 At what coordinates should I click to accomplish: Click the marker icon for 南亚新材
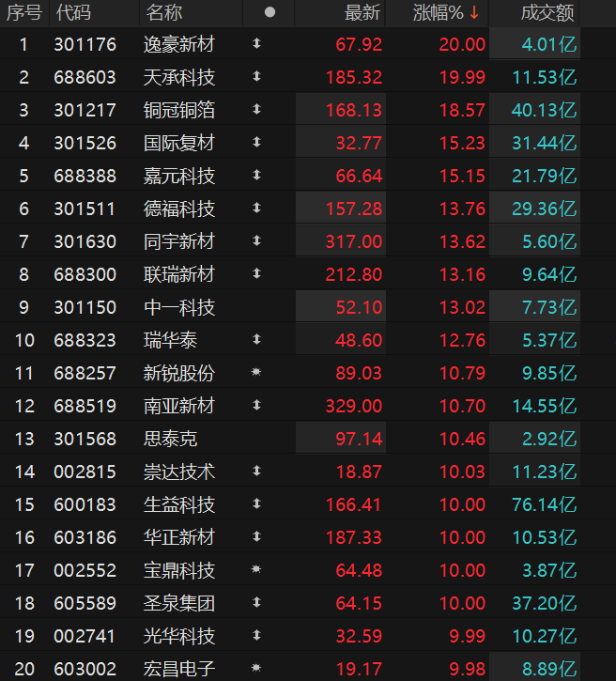click(256, 405)
